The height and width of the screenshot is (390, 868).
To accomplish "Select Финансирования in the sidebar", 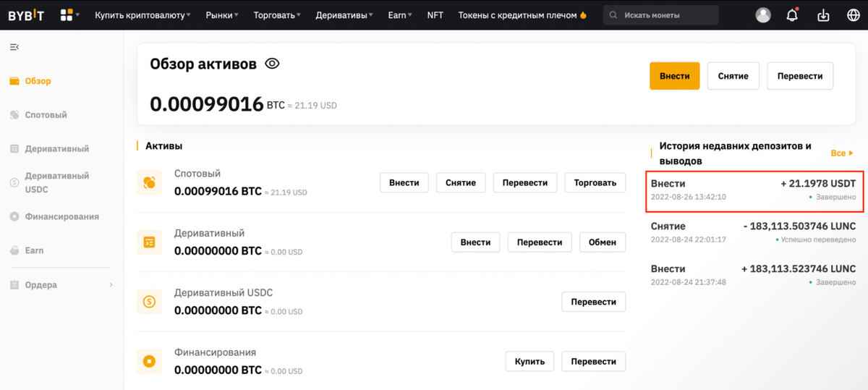I will pyautogui.click(x=61, y=216).
